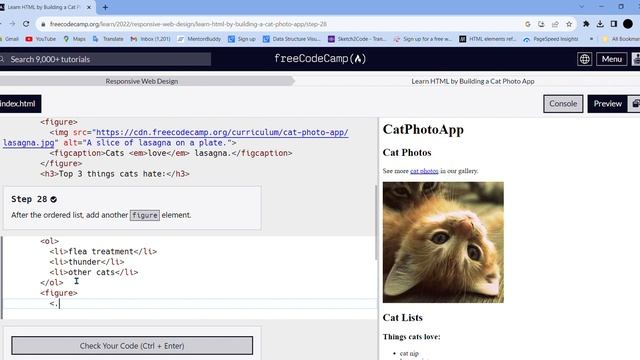Toggle the Console panel
Viewport: 640px width, 360px height.
(563, 104)
